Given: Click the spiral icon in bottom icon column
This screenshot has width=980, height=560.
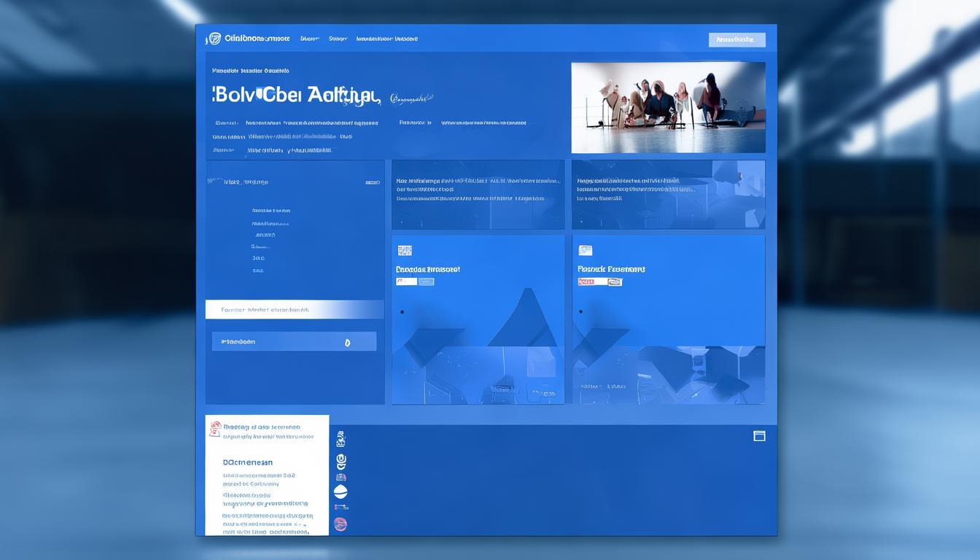Looking at the screenshot, I should pyautogui.click(x=341, y=462).
